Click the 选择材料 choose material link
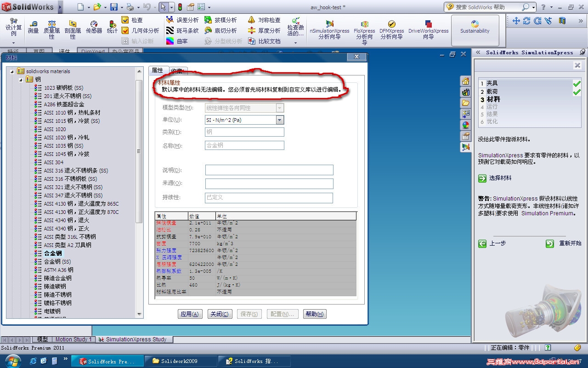 click(x=500, y=178)
